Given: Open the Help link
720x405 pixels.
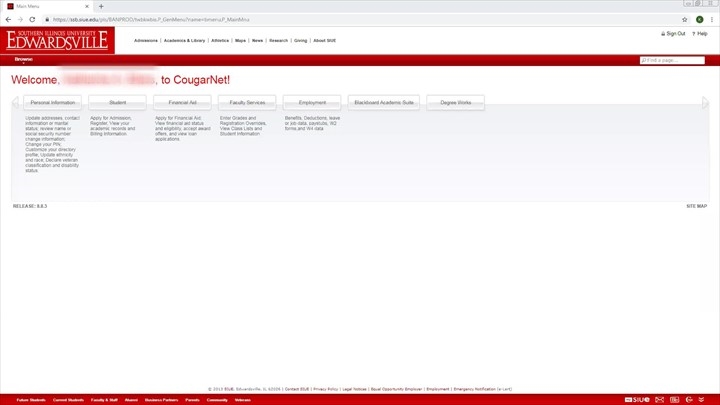Looking at the screenshot, I should point(701,34).
